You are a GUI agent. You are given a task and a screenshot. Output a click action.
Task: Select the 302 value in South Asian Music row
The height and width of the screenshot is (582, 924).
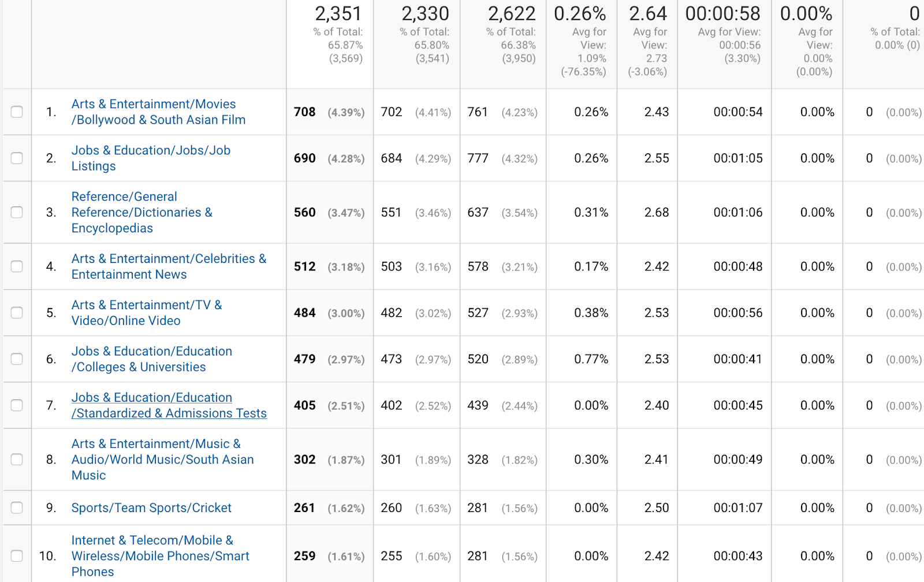coord(305,459)
